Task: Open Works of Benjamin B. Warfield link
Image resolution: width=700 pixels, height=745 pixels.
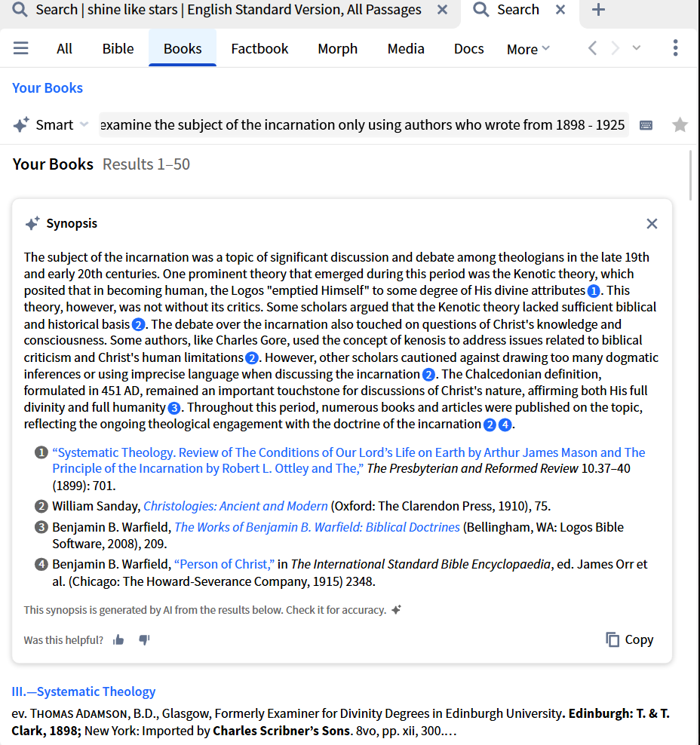Action: coord(317,527)
